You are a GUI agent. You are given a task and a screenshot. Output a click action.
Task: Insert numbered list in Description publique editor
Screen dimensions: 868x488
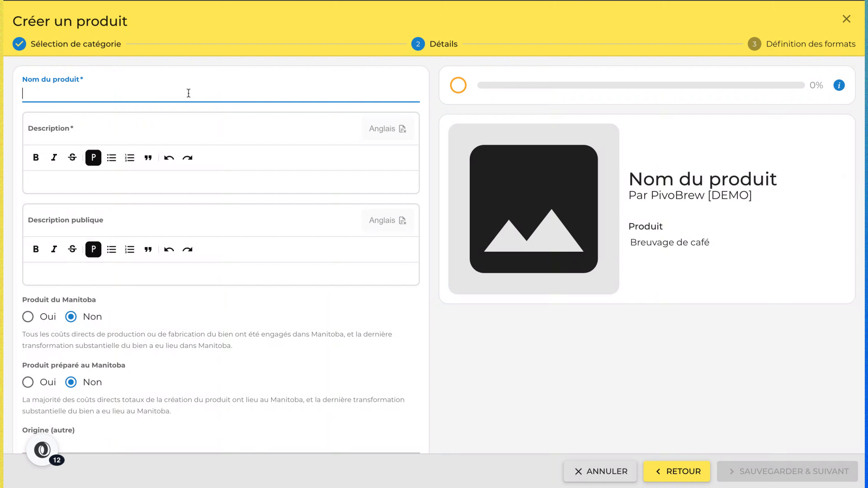point(130,249)
